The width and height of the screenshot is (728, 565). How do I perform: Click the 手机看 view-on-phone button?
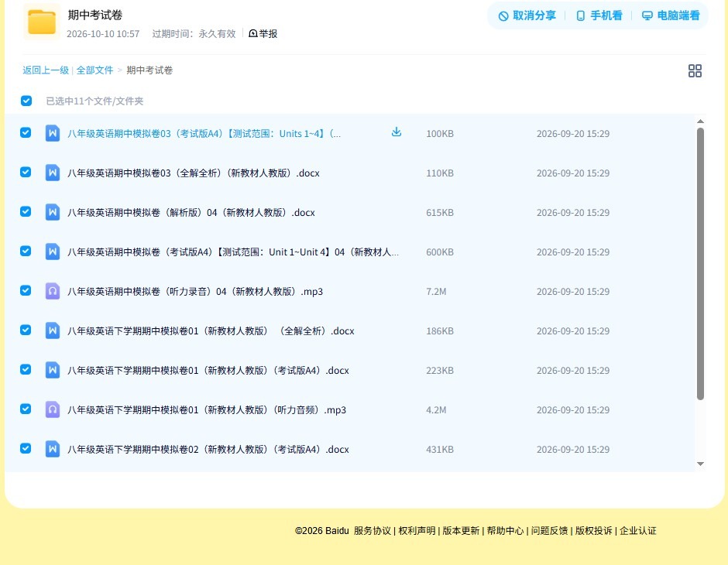point(599,15)
